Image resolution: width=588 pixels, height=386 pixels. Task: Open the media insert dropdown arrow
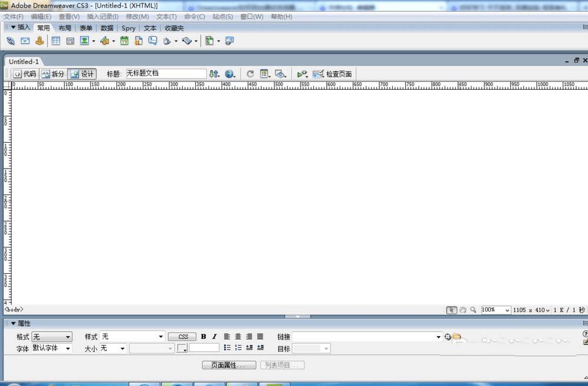(x=113, y=41)
